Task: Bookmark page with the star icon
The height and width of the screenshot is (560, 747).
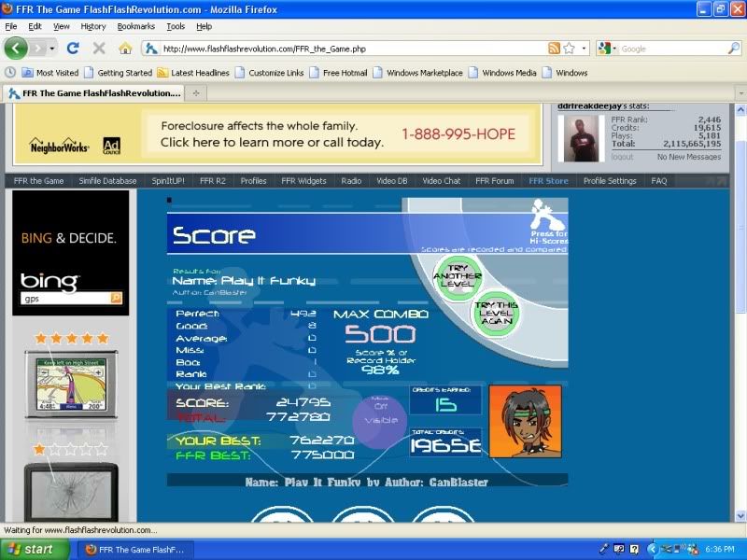Action: tap(570, 49)
